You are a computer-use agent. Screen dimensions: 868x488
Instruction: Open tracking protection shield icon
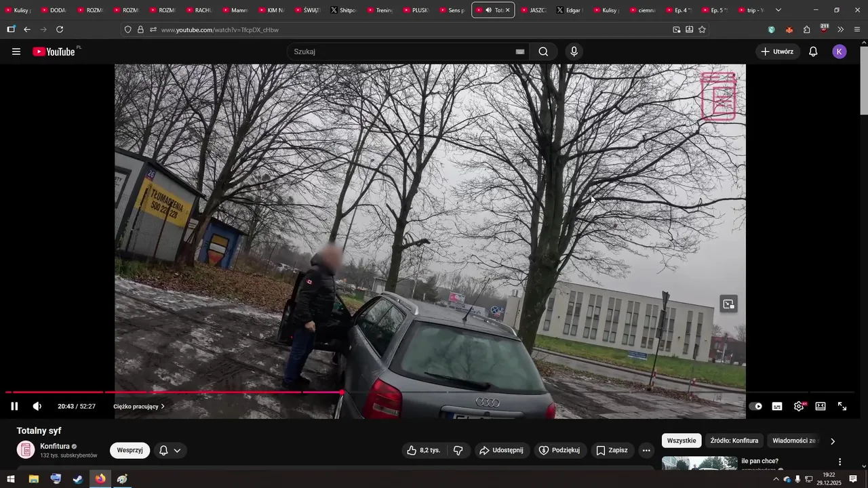[127, 30]
